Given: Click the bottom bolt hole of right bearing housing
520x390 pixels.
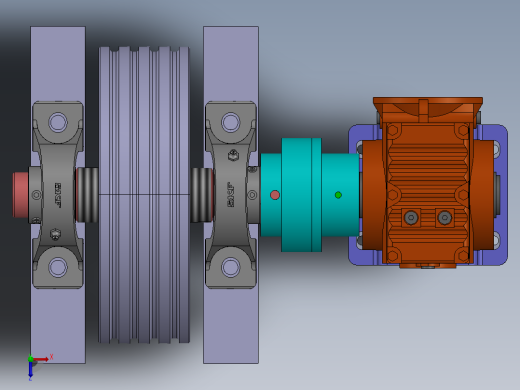Looking at the screenshot, I should [231, 267].
